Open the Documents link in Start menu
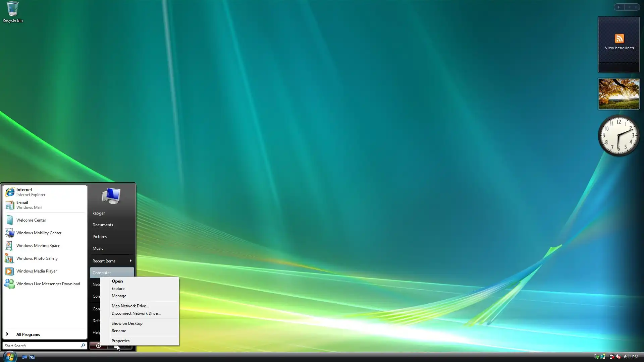This screenshot has width=644, height=362. point(103,225)
